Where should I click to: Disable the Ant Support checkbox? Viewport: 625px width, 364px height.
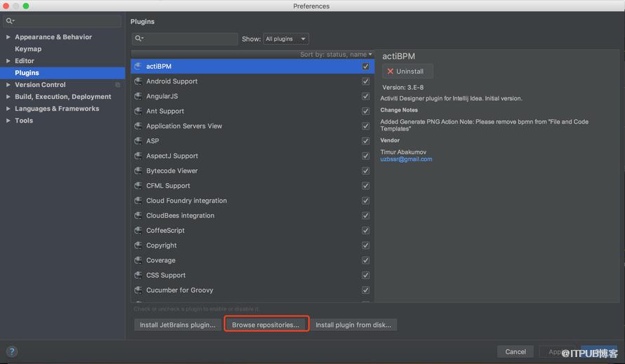[x=365, y=111]
